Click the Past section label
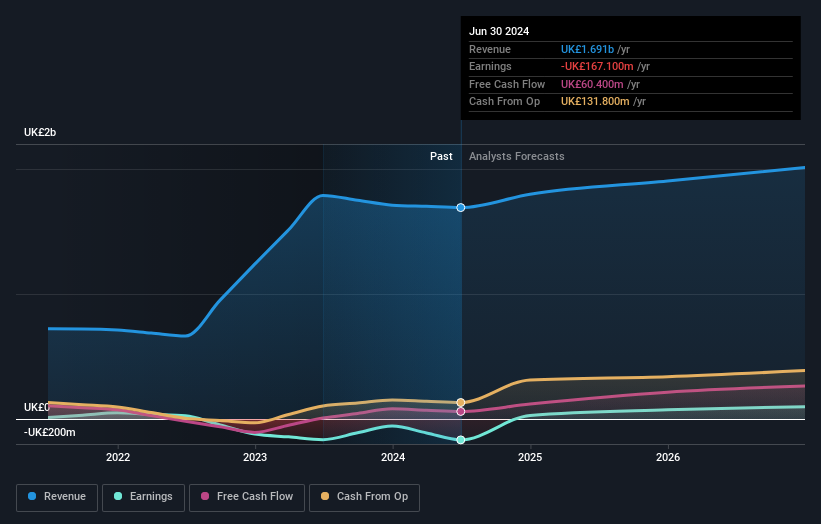 [x=441, y=156]
